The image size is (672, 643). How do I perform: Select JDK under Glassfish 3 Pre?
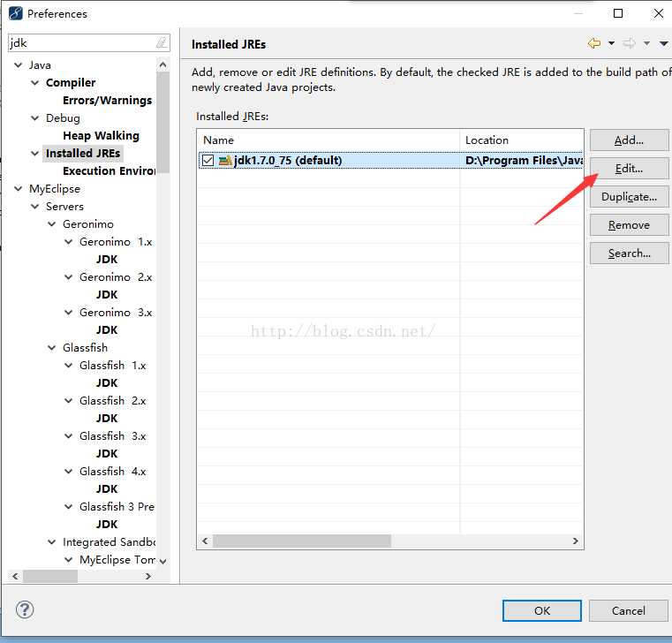pyautogui.click(x=107, y=525)
